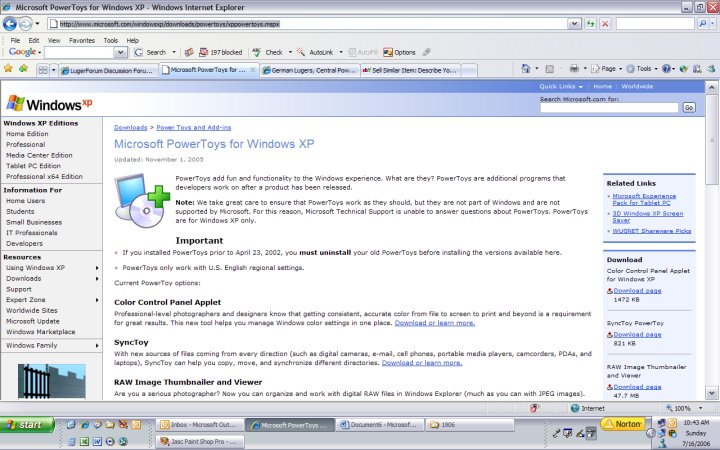Open the Quick Tabs grid icon
720x450 pixels.
43,70
